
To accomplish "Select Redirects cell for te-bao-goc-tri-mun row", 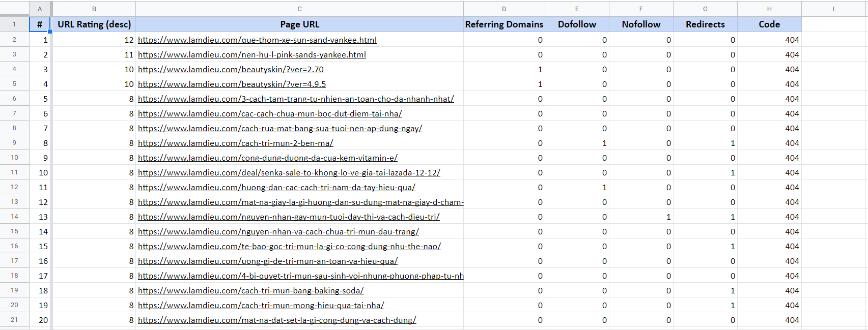I will (705, 246).
